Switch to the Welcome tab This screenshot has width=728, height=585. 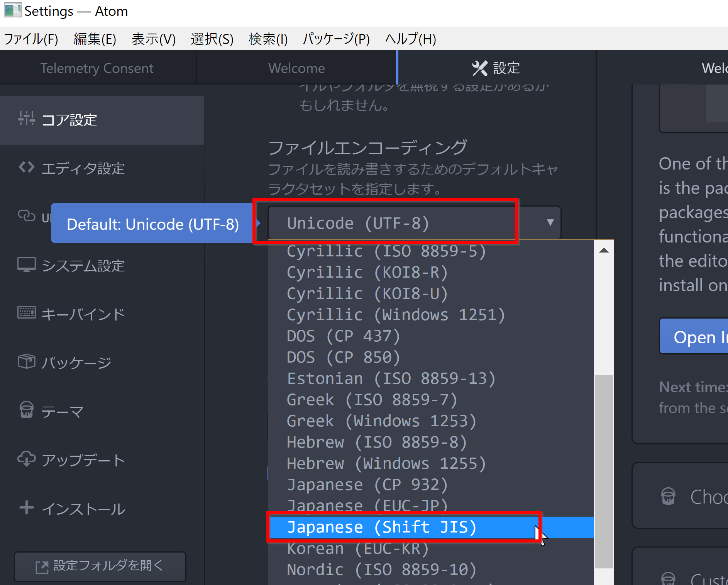click(x=296, y=68)
